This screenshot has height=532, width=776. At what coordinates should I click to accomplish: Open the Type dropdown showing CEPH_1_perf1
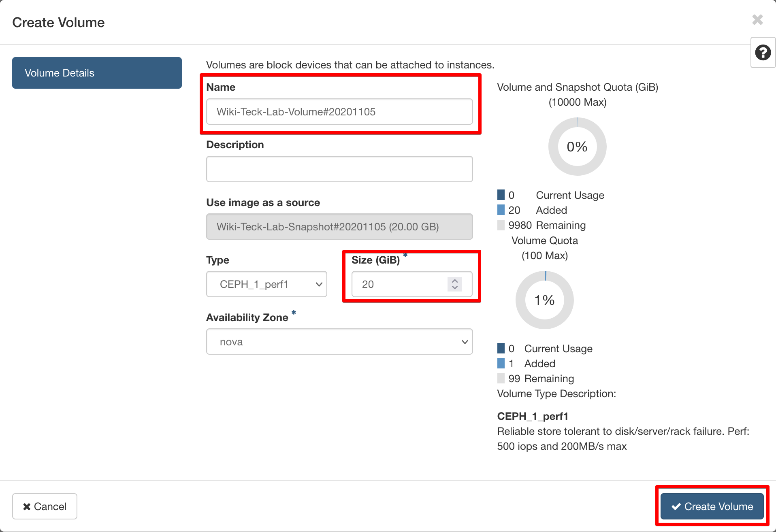[266, 284]
